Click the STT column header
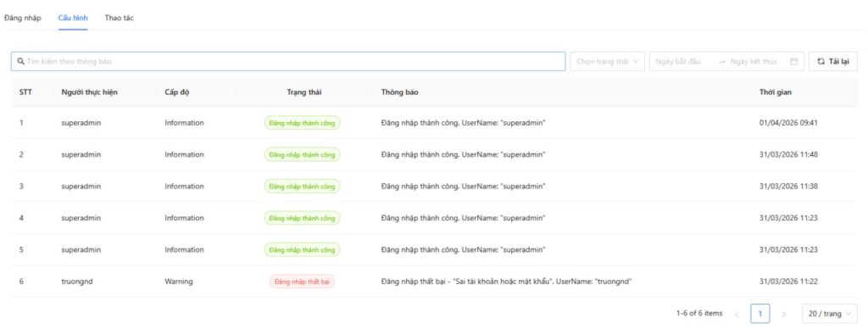This screenshot has width=868, height=335. click(x=25, y=92)
